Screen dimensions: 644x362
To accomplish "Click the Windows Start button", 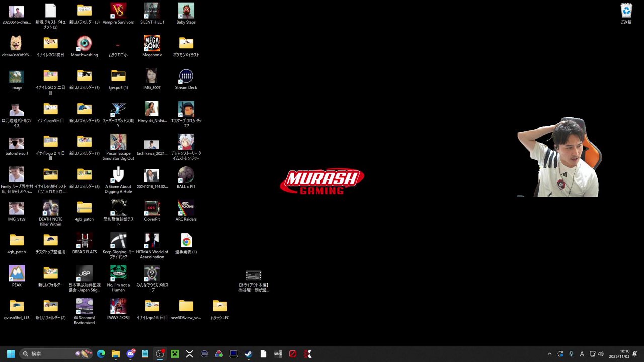I will tap(11, 354).
